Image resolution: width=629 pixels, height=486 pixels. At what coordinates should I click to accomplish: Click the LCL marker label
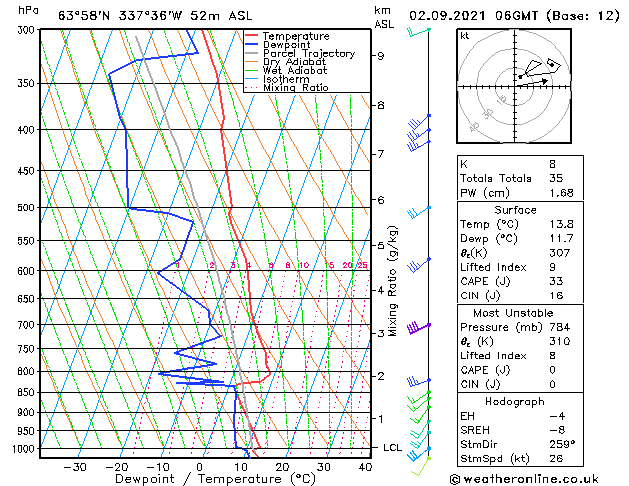[392, 448]
